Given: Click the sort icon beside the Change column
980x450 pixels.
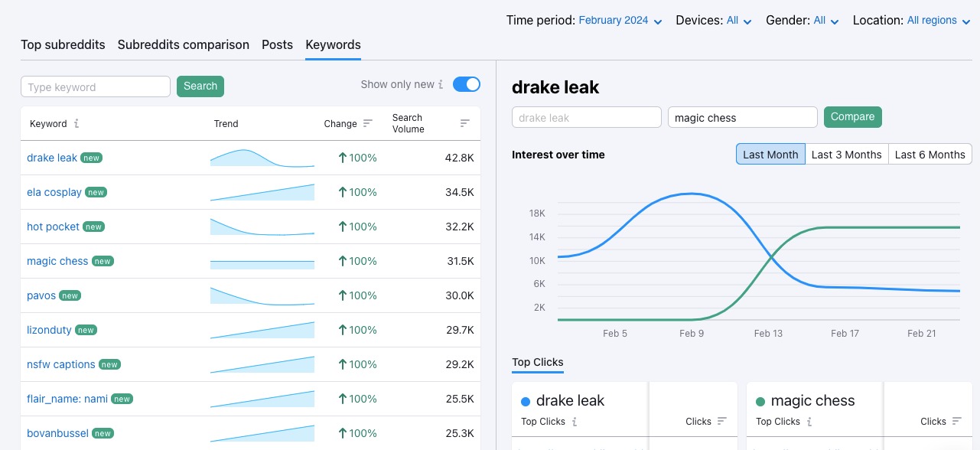Looking at the screenshot, I should pos(366,123).
